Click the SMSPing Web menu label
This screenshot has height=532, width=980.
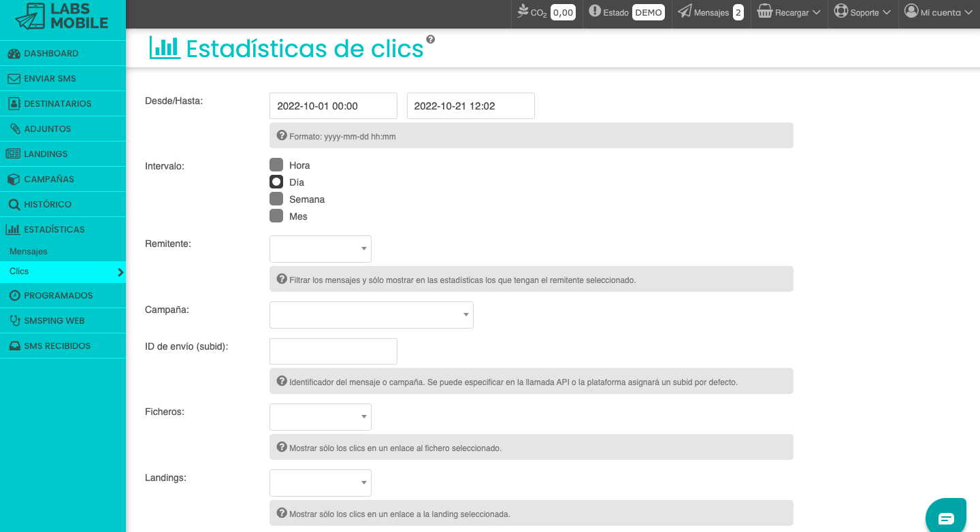point(54,320)
